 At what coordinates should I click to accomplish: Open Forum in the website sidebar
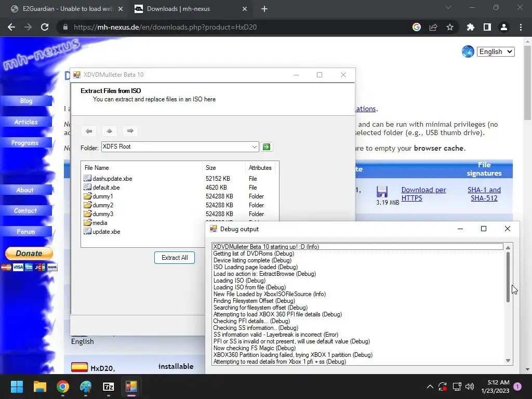pyautogui.click(x=26, y=232)
